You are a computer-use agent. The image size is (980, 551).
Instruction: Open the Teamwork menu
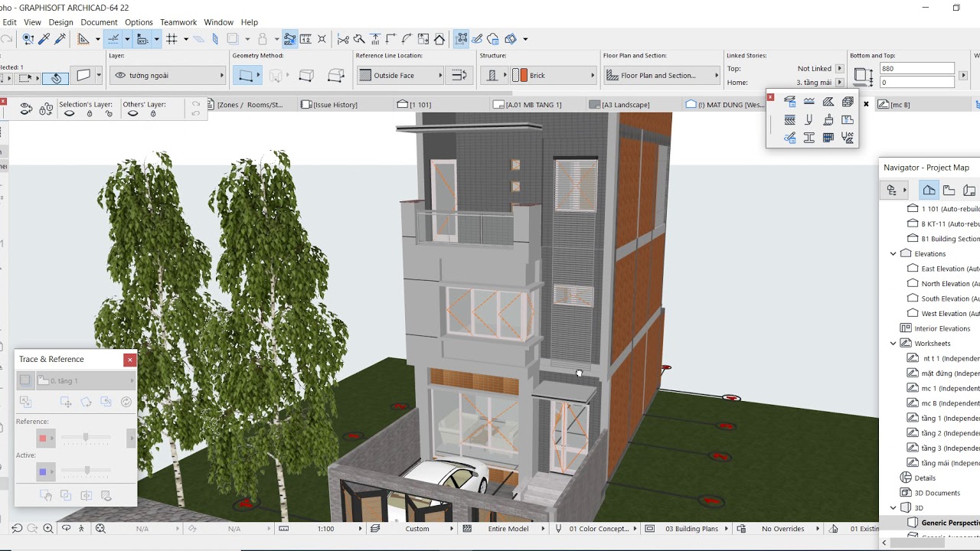click(178, 22)
